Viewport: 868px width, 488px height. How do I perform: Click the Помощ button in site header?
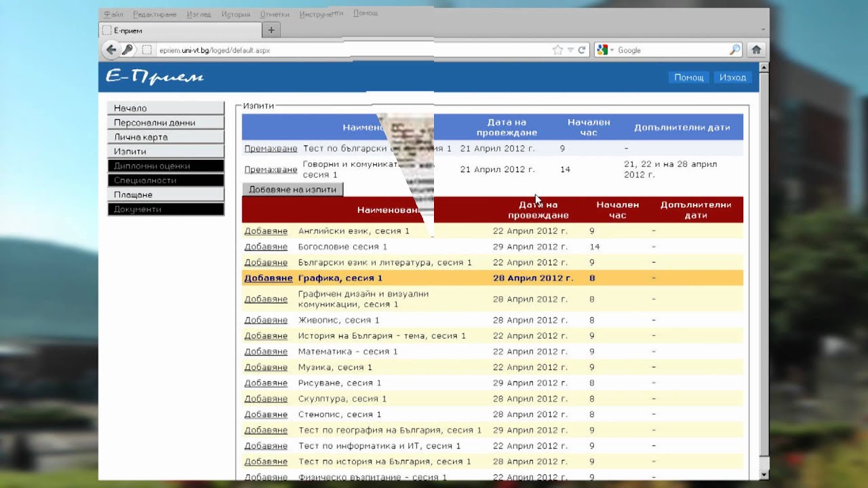pos(689,77)
